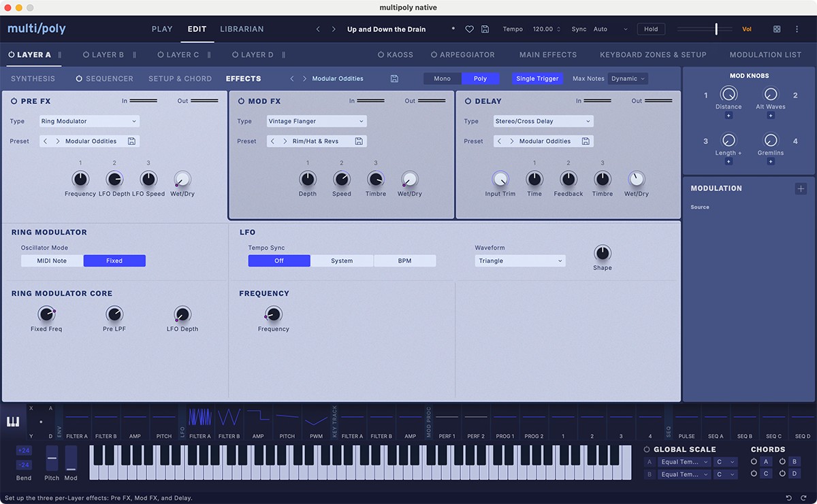Toggle Mod FX power button
Image resolution: width=817 pixels, height=504 pixels.
(x=241, y=101)
